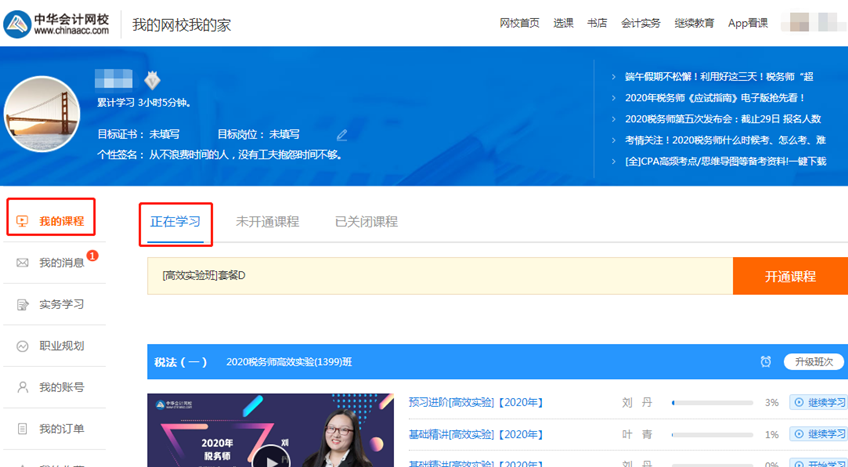
Task: Click the 职业规划 chart icon
Action: point(22,346)
